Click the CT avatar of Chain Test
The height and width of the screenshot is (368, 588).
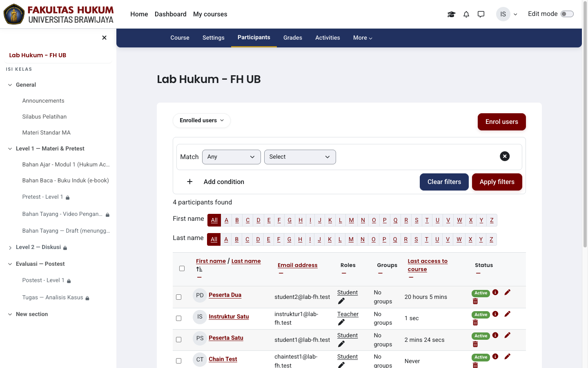coord(200,359)
